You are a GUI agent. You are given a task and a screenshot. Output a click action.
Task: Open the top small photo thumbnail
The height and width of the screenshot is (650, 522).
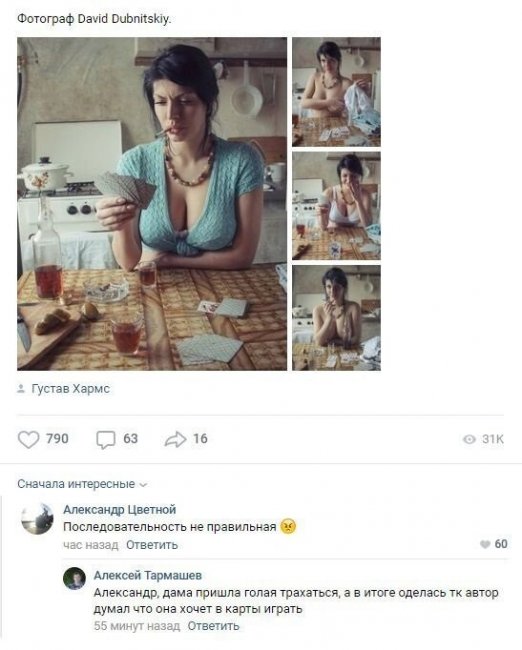(x=336, y=92)
